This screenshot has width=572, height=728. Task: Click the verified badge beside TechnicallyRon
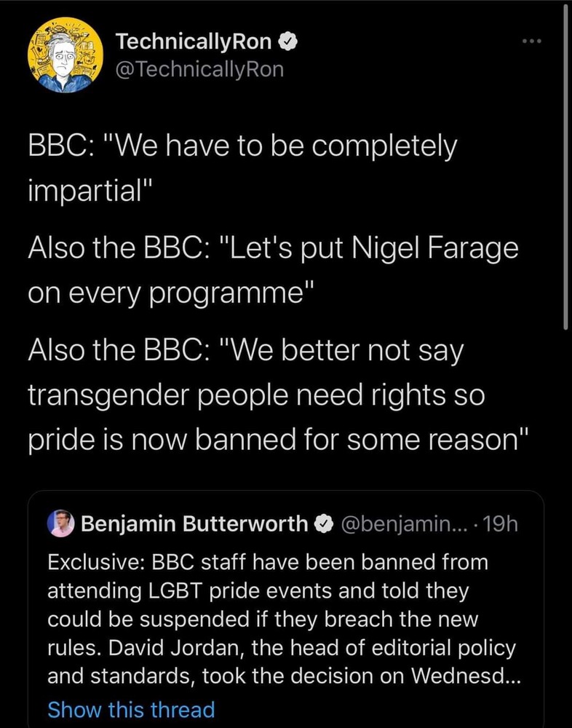pos(288,42)
